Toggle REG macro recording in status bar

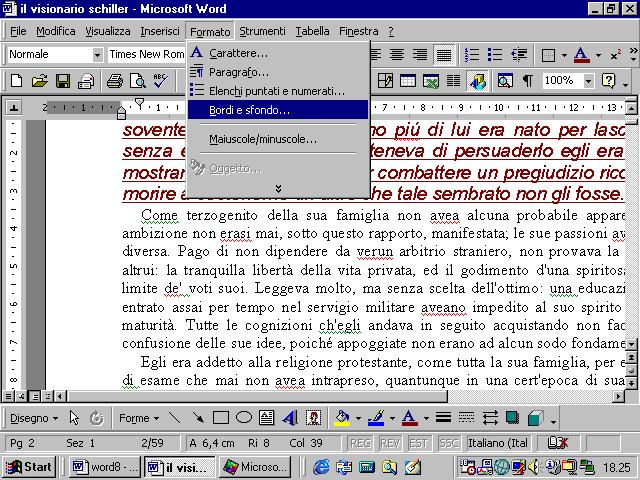tap(360, 443)
